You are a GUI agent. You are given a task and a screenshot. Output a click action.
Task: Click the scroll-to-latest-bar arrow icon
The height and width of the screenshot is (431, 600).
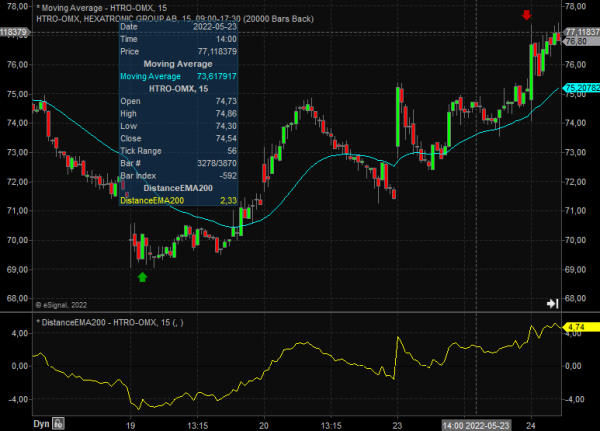tap(553, 304)
